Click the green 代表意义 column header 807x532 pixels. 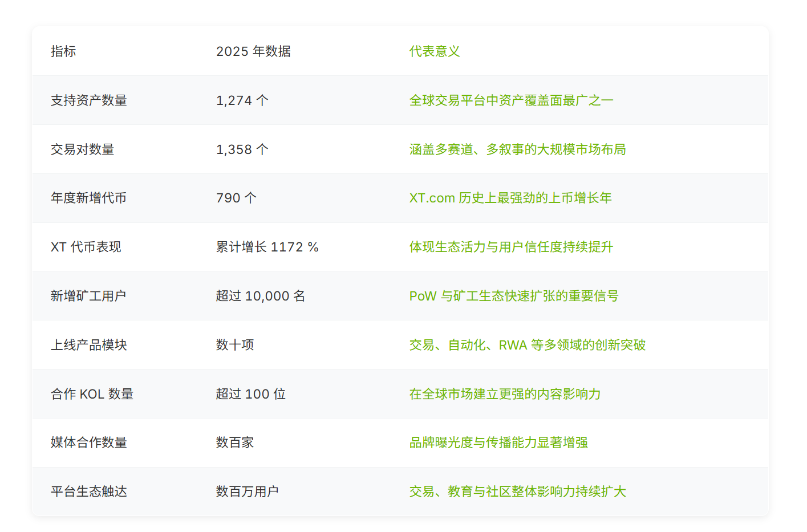(x=434, y=51)
